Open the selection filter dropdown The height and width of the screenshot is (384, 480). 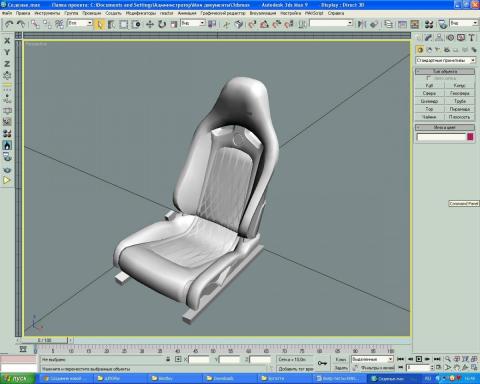coord(80,23)
